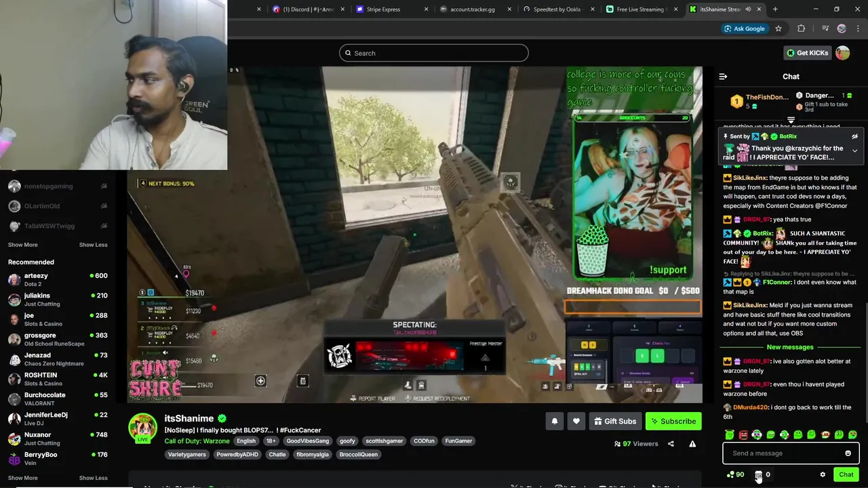Open Chrome media controls icon

click(825, 28)
